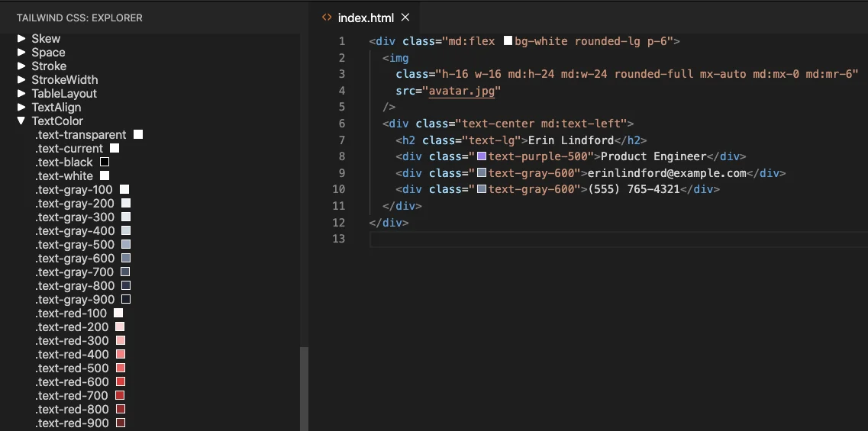This screenshot has height=431, width=868.
Task: Select the .text-red-600 class entry
Action: 72,381
